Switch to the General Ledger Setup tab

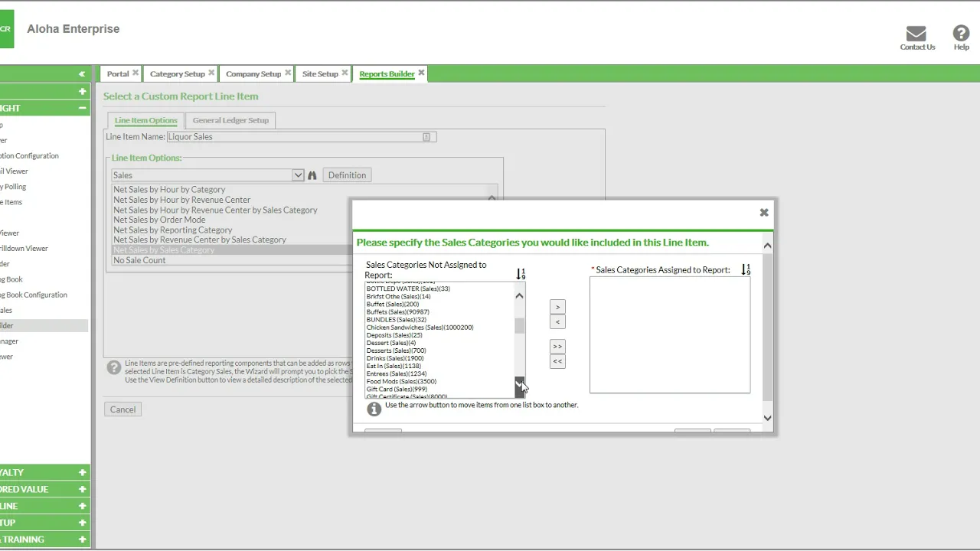pyautogui.click(x=230, y=120)
